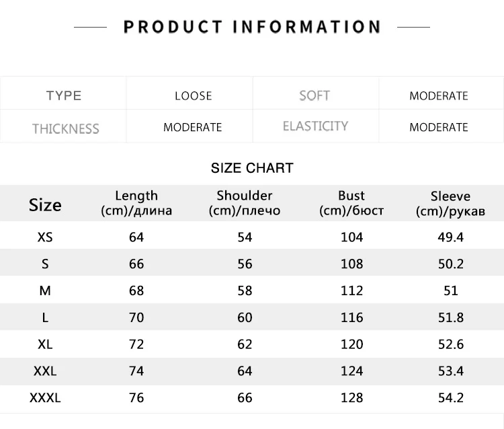Viewport: 504px width, 429px height.
Task: Select the M size row label
Action: pos(45,290)
